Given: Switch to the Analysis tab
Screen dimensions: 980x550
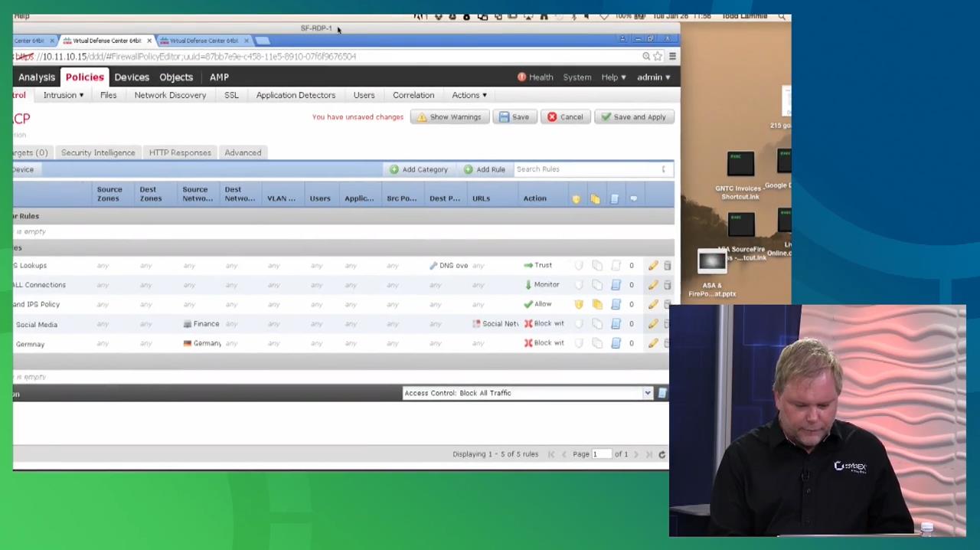Looking at the screenshot, I should tap(37, 77).
